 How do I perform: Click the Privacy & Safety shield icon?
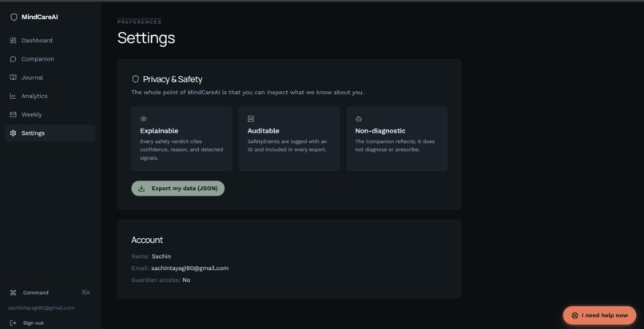pos(136,79)
